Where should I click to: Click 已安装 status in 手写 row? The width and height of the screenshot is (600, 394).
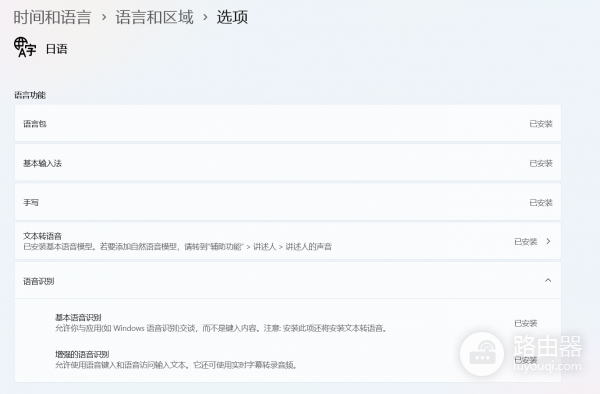pyautogui.click(x=541, y=203)
